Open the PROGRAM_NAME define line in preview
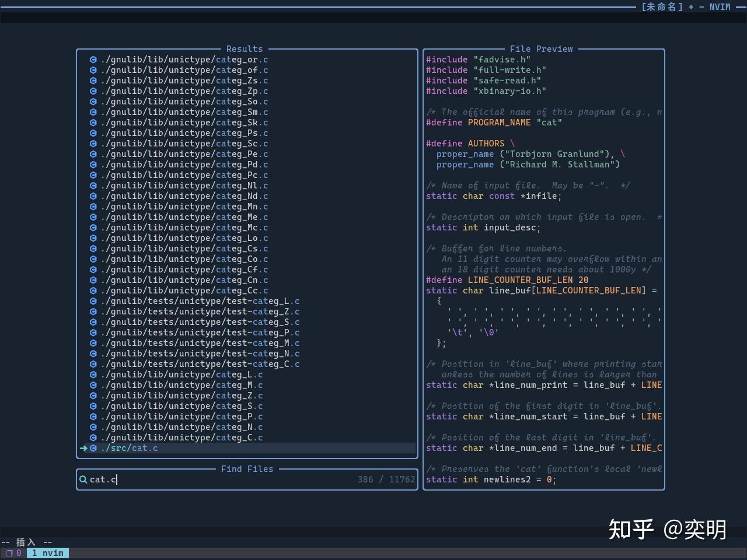This screenshot has height=560, width=747. (x=494, y=123)
